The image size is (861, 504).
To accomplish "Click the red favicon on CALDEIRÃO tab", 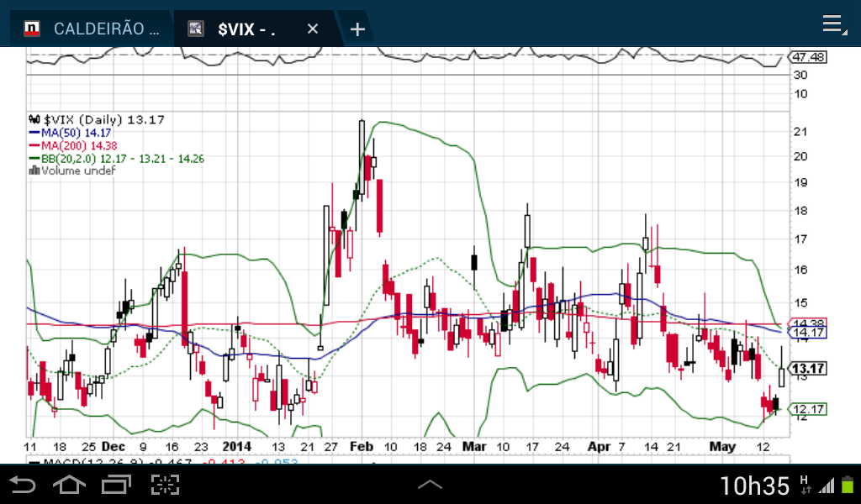I will [x=32, y=29].
